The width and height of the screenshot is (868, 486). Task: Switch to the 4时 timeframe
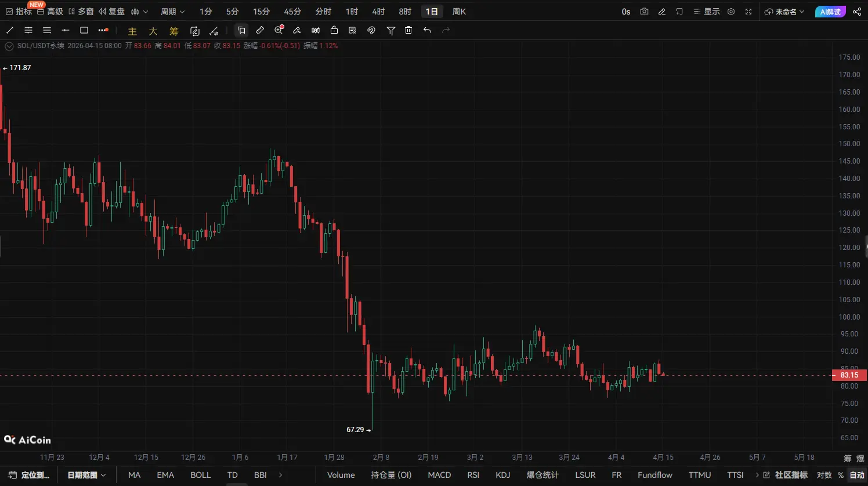[378, 12]
